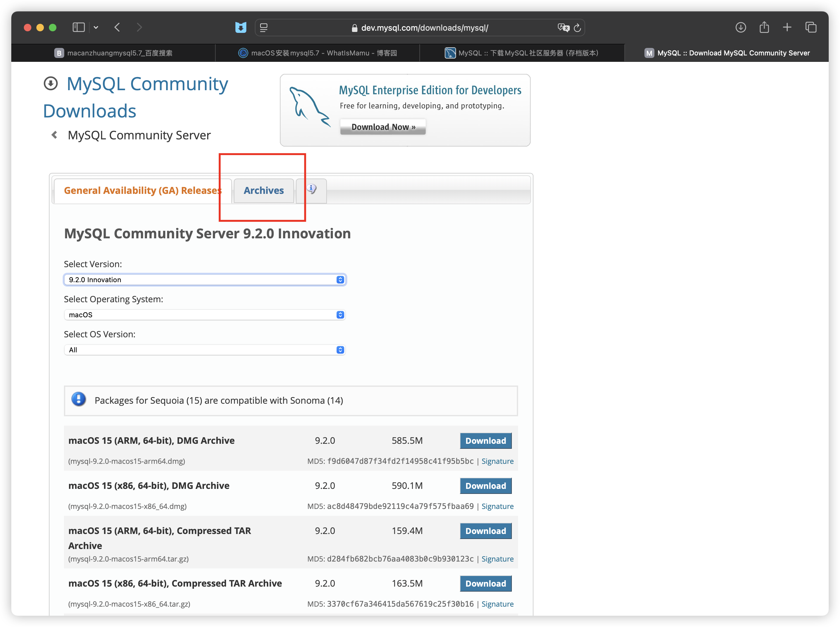Open Signature link for mysql-9.2.0-macos15-x86_64.tar.gz

point(497,604)
